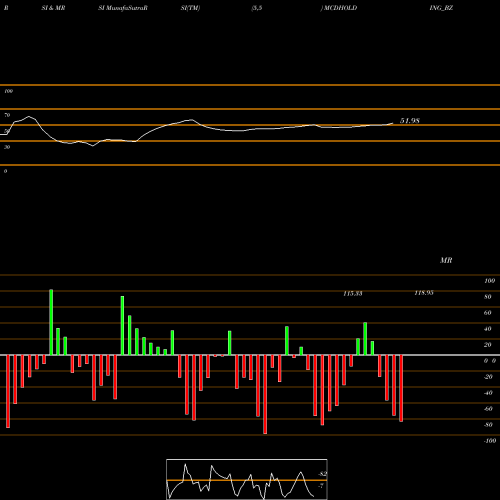This screenshot has width=500, height=500.
Task: Click the MR axis label -40
Action: [x=488, y=393]
